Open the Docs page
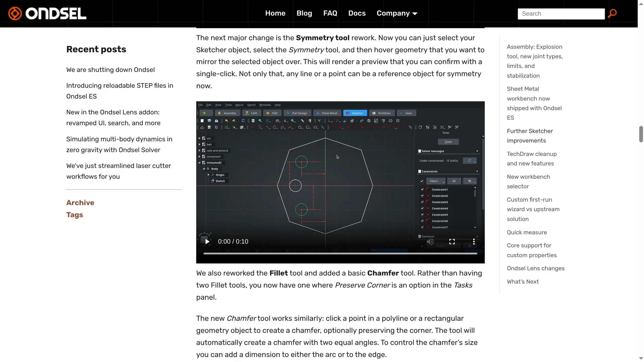The height and width of the screenshot is (362, 644). pyautogui.click(x=357, y=13)
